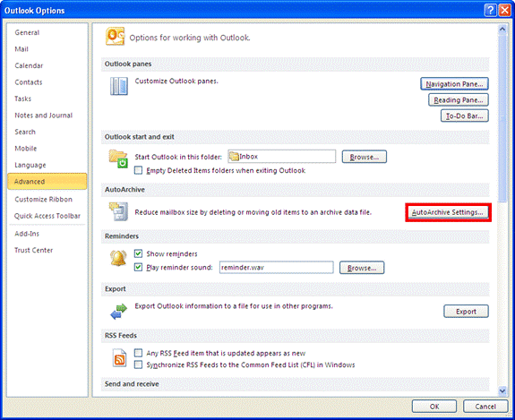Enable Synchronize RSS Feeds to Common Feed List
The height and width of the screenshot is (420, 515).
pos(138,364)
